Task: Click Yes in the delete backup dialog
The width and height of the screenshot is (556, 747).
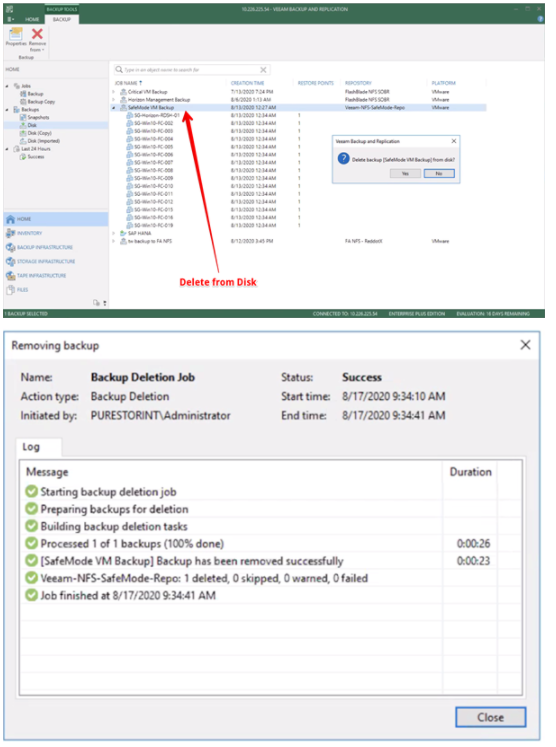Action: click(405, 173)
